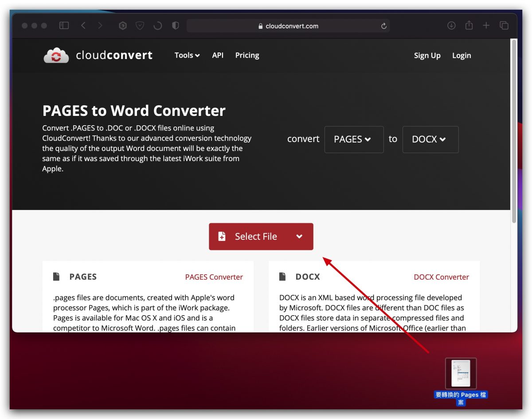532x419 pixels.
Task: Click the circular spinner extension icon
Action: point(157,26)
